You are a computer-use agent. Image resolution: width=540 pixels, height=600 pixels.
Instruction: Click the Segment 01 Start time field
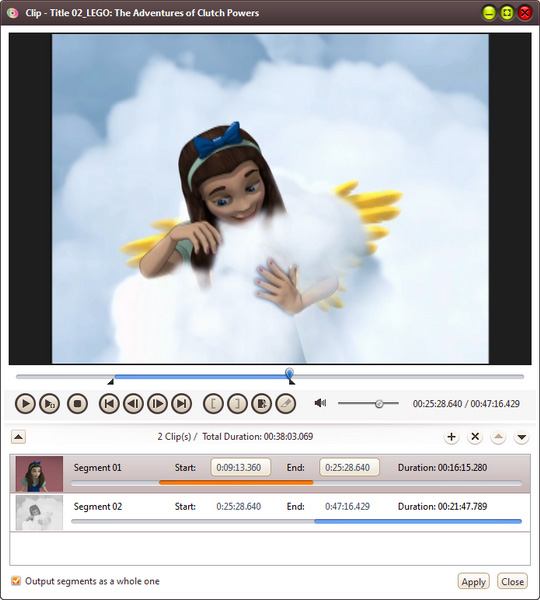point(241,467)
